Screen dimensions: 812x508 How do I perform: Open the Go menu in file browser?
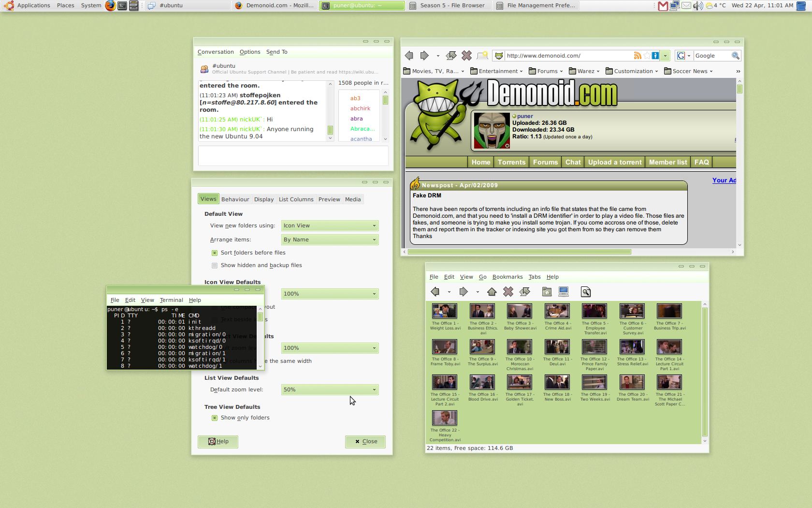pyautogui.click(x=483, y=277)
